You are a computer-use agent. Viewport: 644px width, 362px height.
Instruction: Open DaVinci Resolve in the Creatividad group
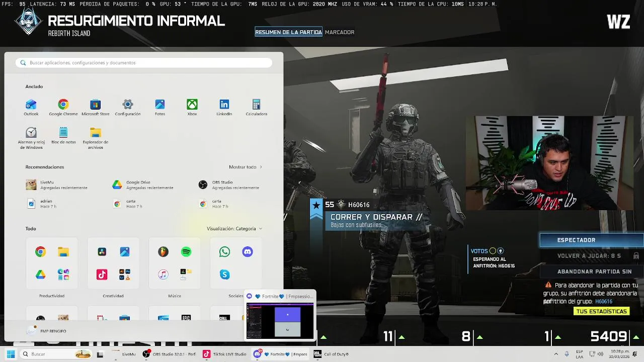point(102,252)
